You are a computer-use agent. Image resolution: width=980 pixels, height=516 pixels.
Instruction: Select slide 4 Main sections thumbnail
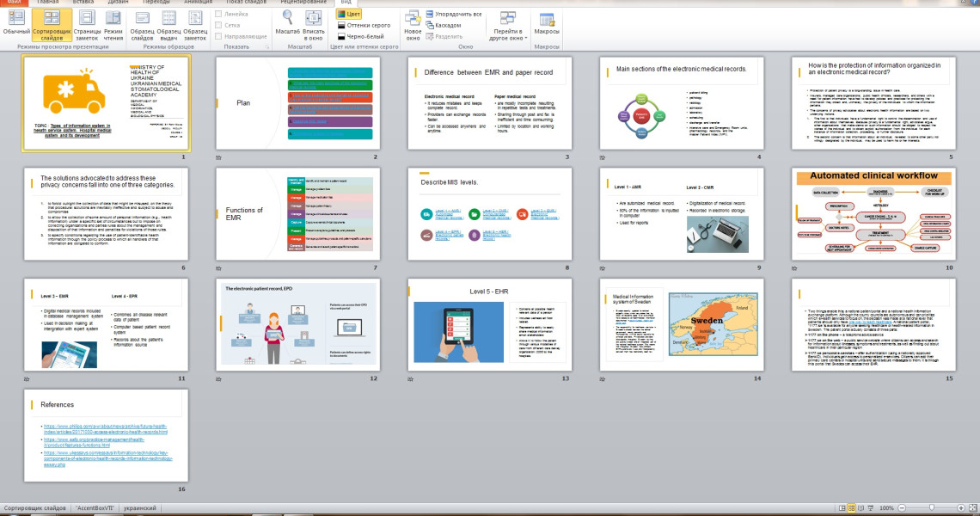(x=682, y=103)
